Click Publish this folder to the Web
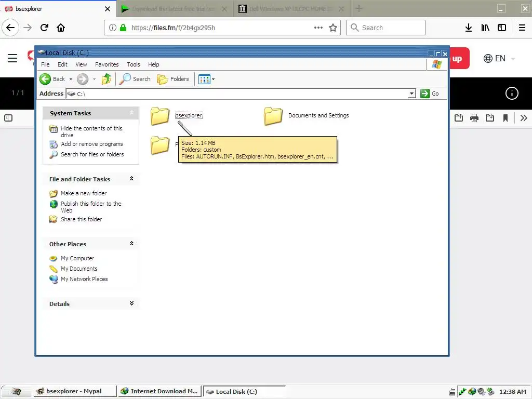The height and width of the screenshot is (399, 532). click(91, 207)
